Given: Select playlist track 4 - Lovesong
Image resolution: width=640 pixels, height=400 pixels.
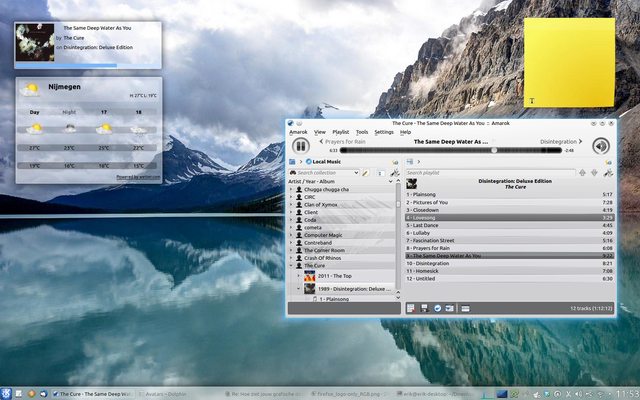Looking at the screenshot, I should pos(509,218).
